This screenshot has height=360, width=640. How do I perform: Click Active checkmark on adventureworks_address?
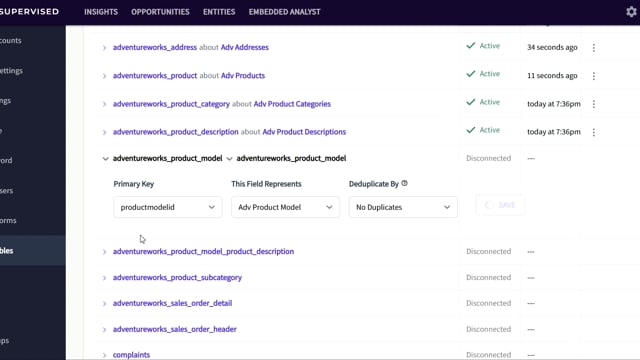pyautogui.click(x=471, y=45)
